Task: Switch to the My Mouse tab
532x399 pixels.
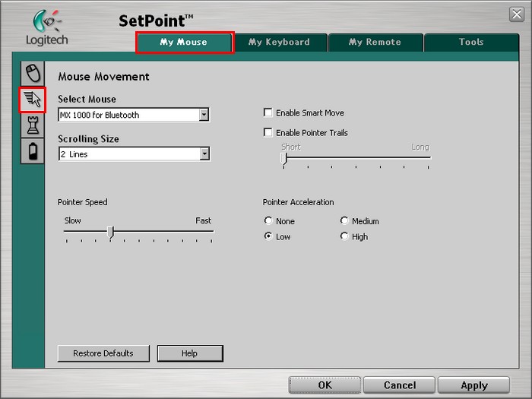Action: (x=185, y=43)
